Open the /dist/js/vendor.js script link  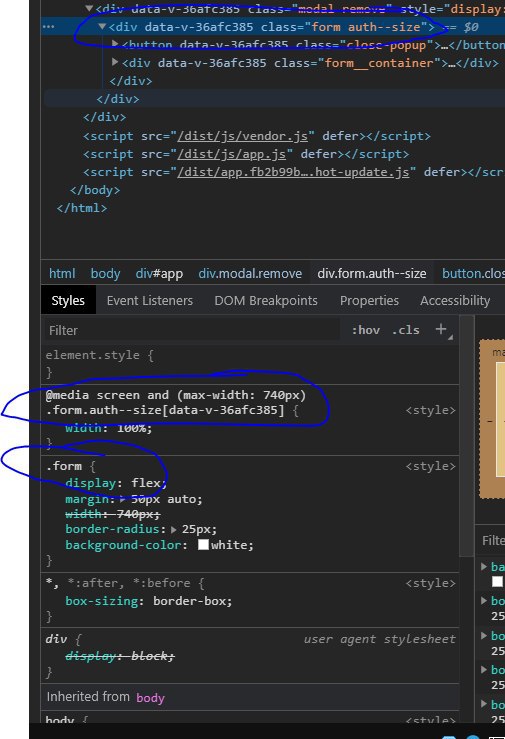242,136
